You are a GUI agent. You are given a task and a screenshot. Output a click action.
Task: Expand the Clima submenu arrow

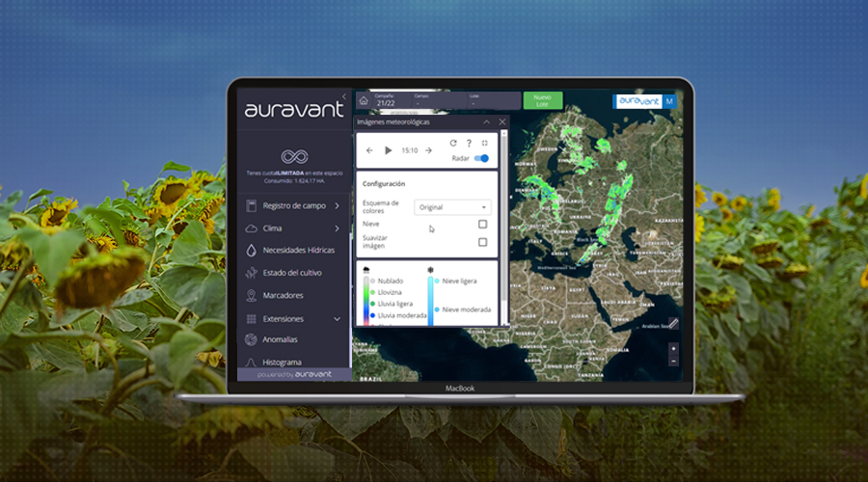coord(338,228)
